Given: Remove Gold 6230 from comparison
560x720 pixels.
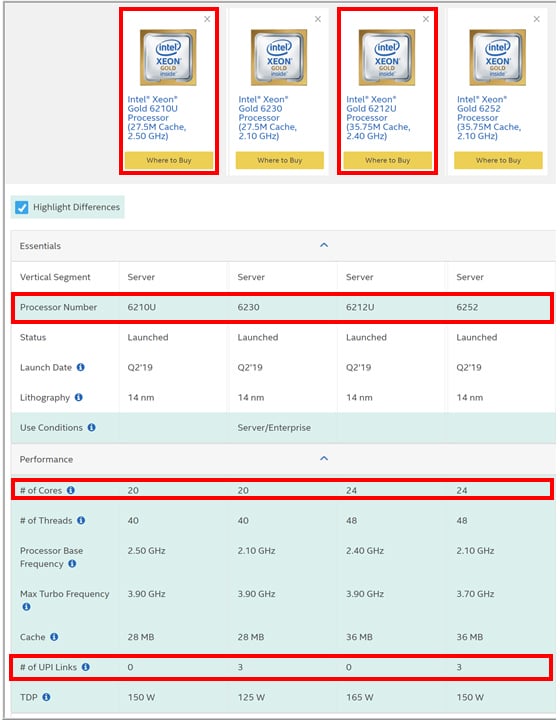Looking at the screenshot, I should (x=318, y=19).
